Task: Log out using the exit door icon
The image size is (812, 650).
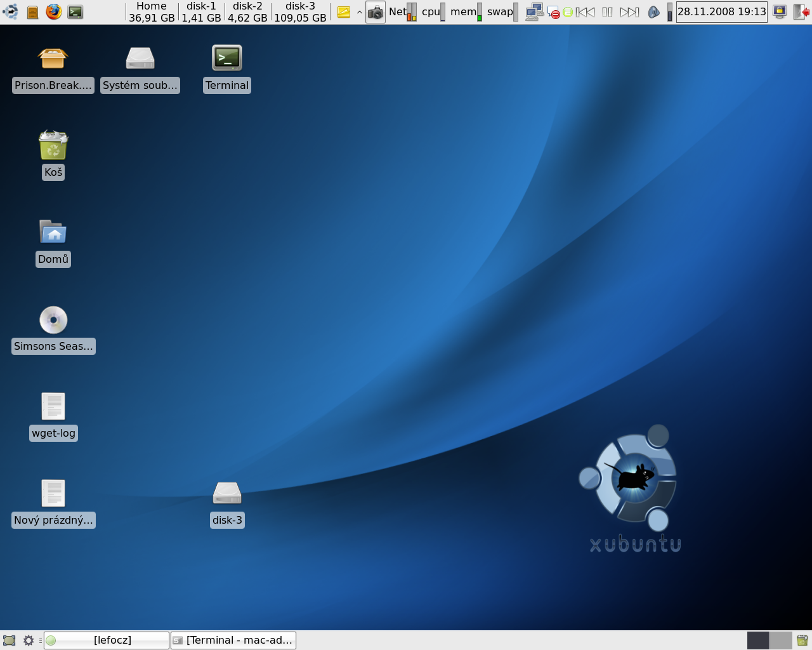Action: (801, 11)
